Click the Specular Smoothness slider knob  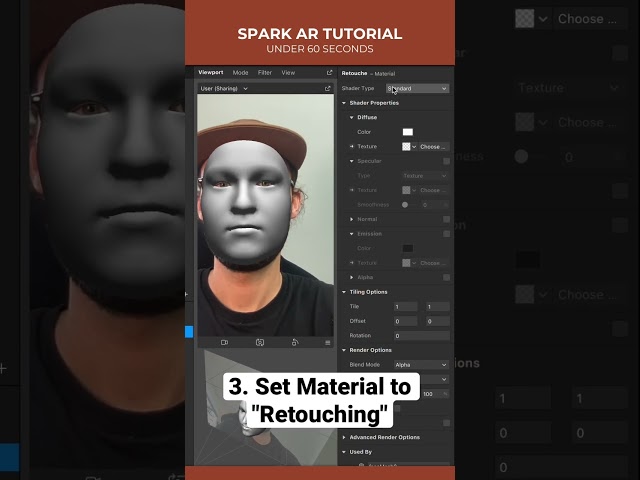405,205
